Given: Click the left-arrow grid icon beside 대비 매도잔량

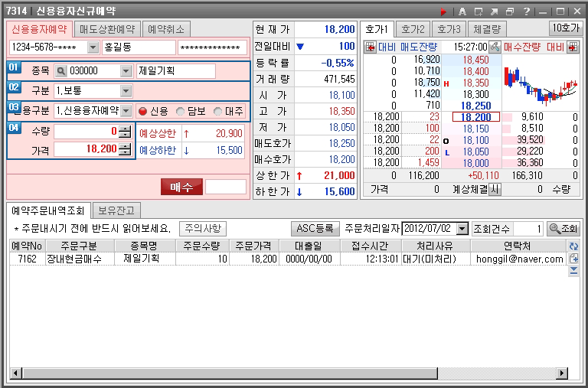Looking at the screenshot, I should tap(370, 47).
